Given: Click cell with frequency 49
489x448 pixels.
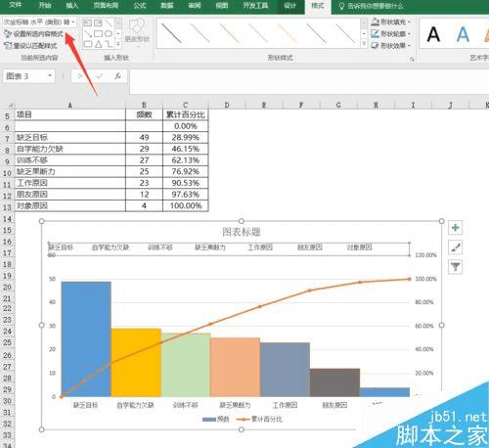Looking at the screenshot, I should pyautogui.click(x=144, y=137).
